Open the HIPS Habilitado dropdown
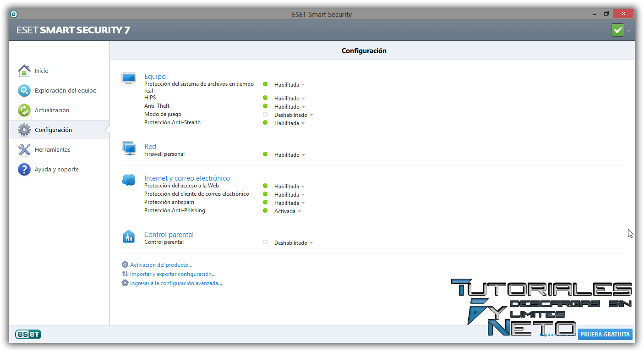This screenshot has height=352, width=644. pyautogui.click(x=289, y=99)
